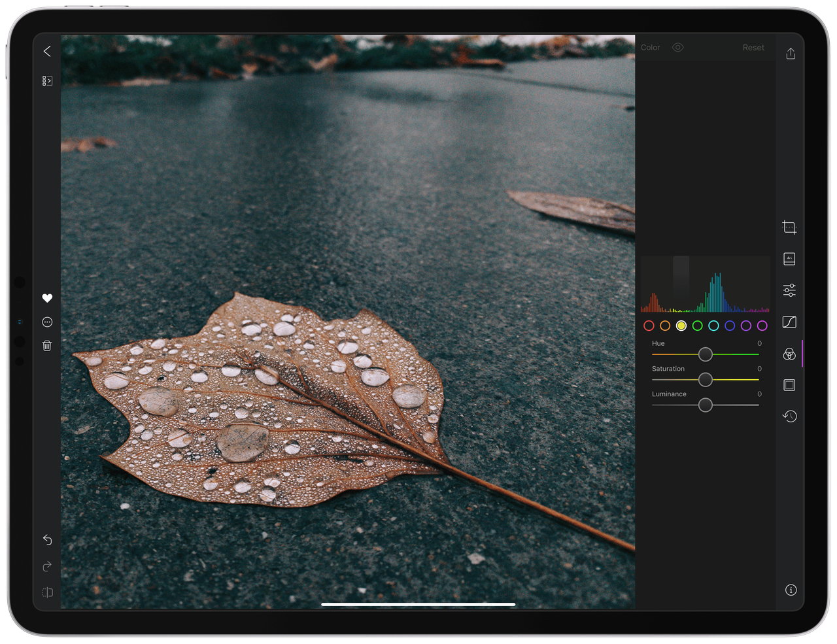This screenshot has width=837, height=644.
Task: Tap the leaf photo in the canvas
Action: 348,322
